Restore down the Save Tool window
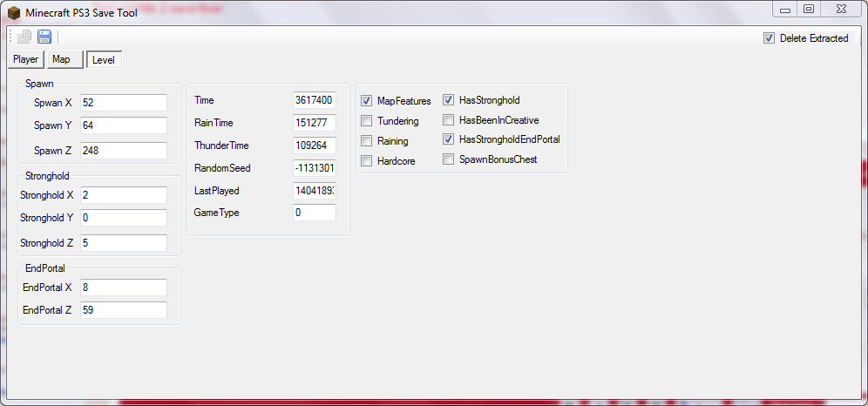868x406 pixels. [x=809, y=9]
